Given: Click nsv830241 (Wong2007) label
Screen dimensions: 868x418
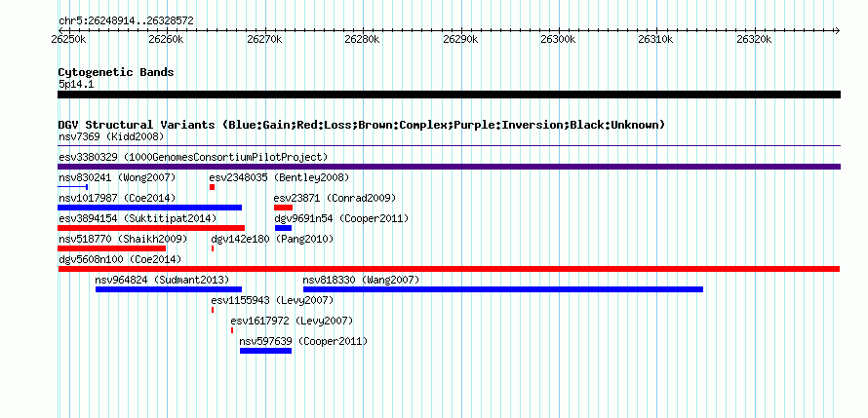Looking at the screenshot, I should (117, 177).
